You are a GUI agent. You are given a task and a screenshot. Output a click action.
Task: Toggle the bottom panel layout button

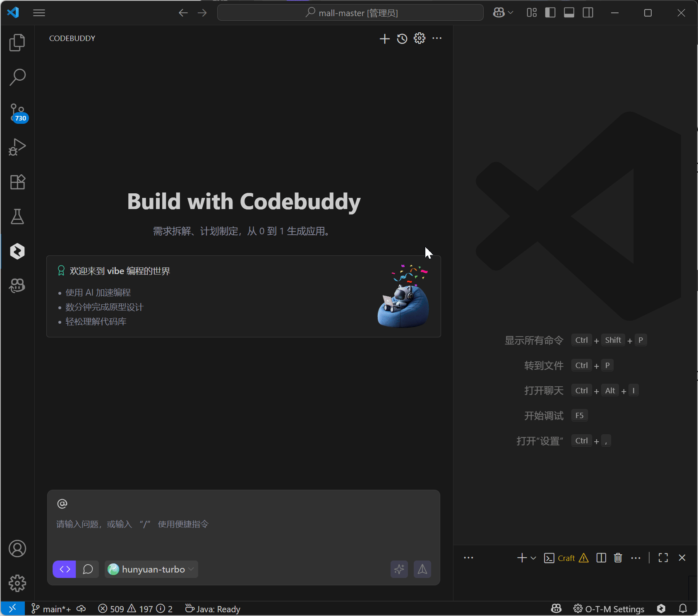click(x=569, y=13)
